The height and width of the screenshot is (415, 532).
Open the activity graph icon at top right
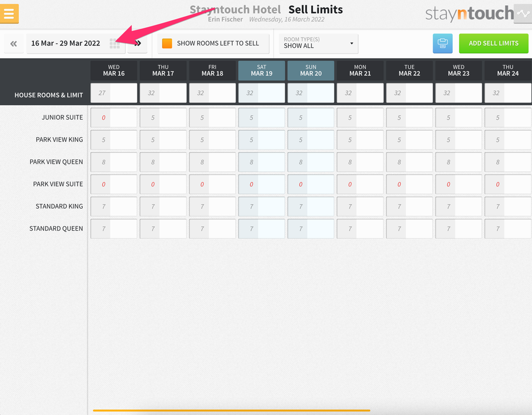coord(523,13)
